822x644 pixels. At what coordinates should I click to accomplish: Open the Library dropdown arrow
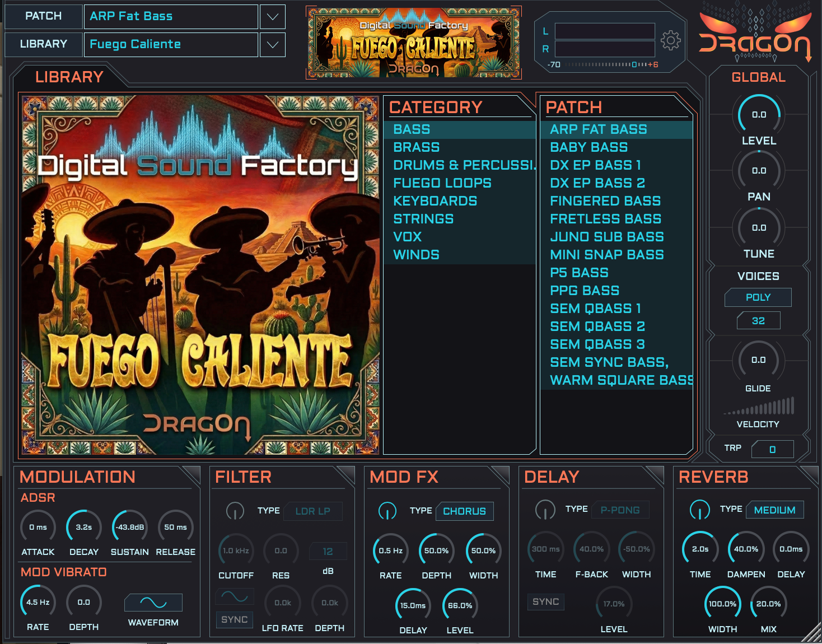coord(273,45)
